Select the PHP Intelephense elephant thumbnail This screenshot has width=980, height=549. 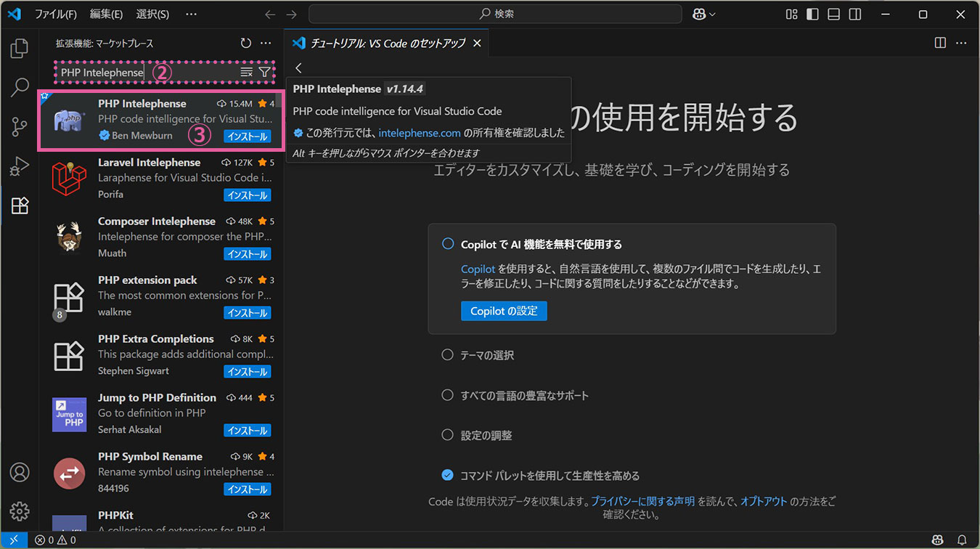pos(70,121)
